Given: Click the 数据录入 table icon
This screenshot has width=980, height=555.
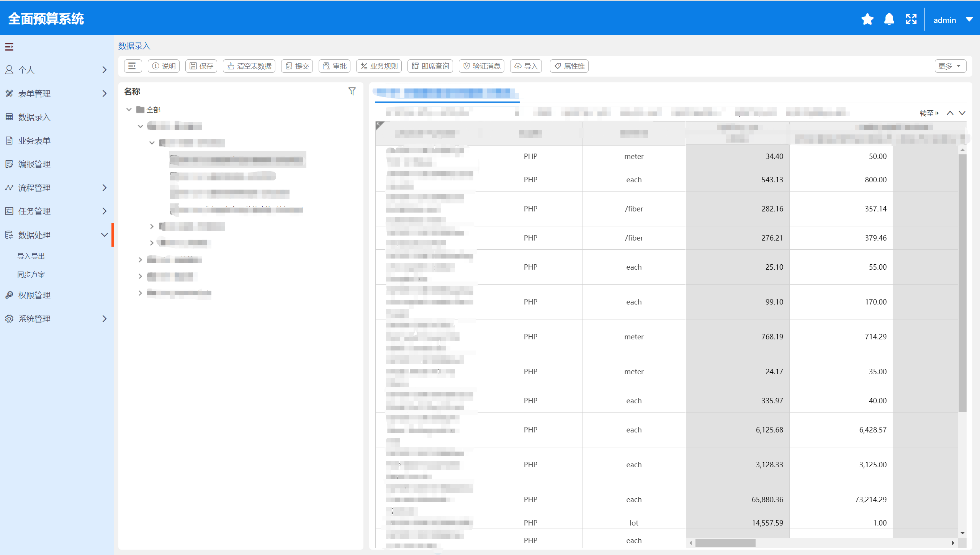Looking at the screenshot, I should [x=9, y=117].
